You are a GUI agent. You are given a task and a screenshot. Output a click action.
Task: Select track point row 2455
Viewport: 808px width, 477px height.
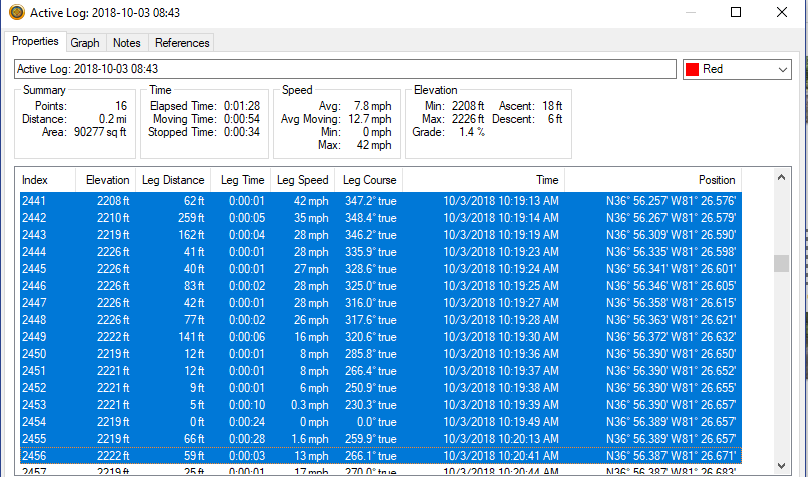[x=381, y=439]
